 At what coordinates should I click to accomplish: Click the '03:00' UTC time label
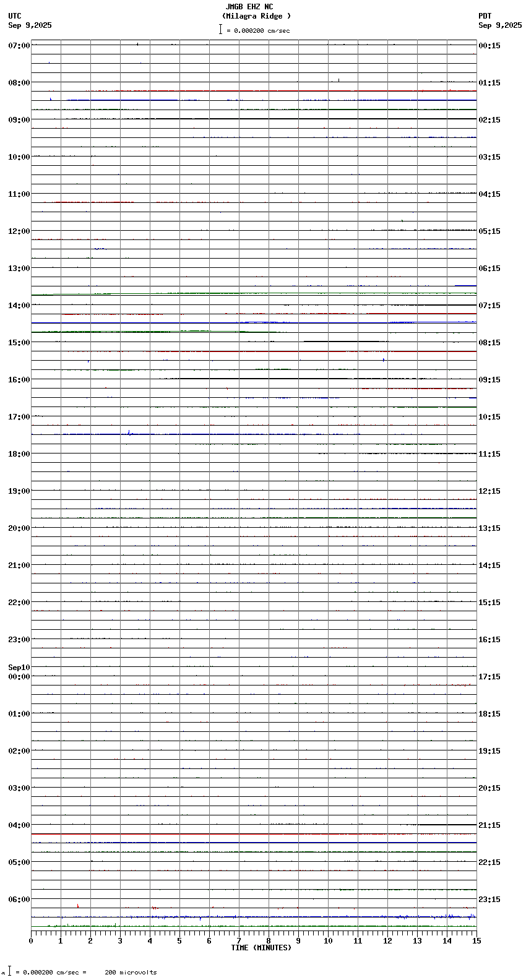pyautogui.click(x=19, y=788)
